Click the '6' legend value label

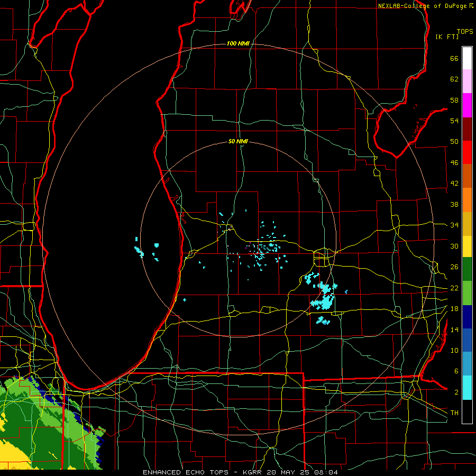[456, 371]
